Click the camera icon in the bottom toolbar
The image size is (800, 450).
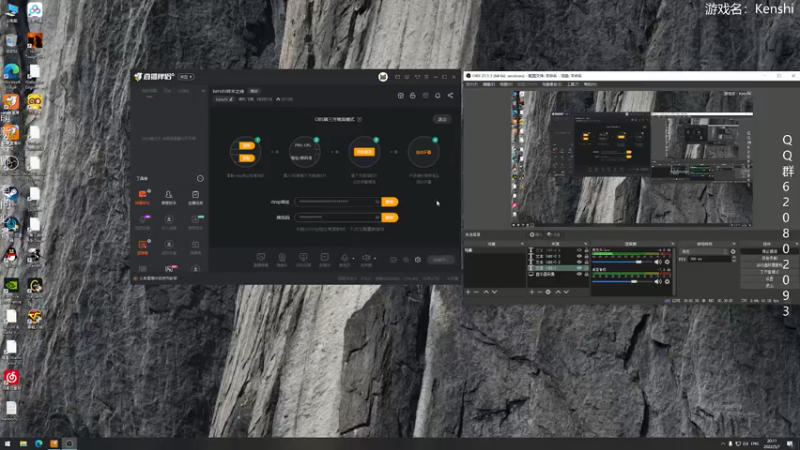pos(282,258)
